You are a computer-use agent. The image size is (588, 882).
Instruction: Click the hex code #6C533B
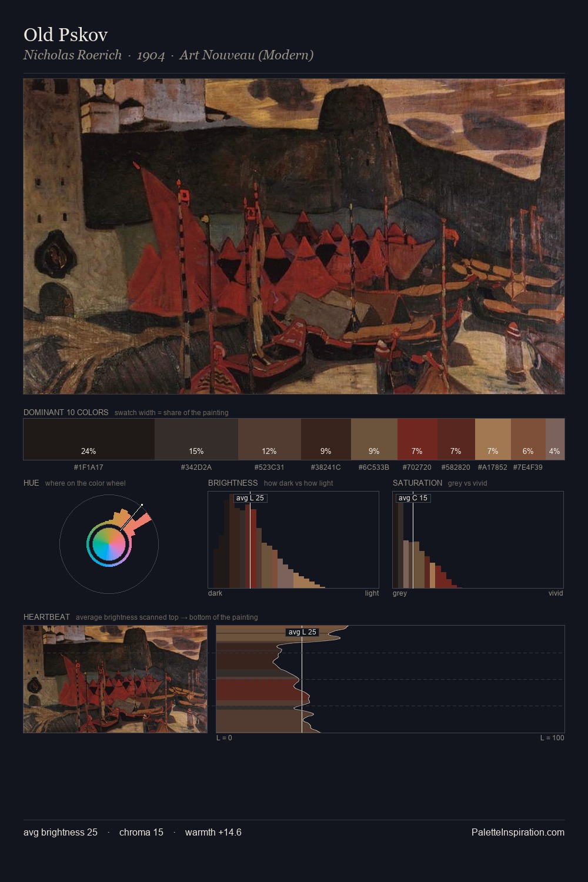(374, 467)
